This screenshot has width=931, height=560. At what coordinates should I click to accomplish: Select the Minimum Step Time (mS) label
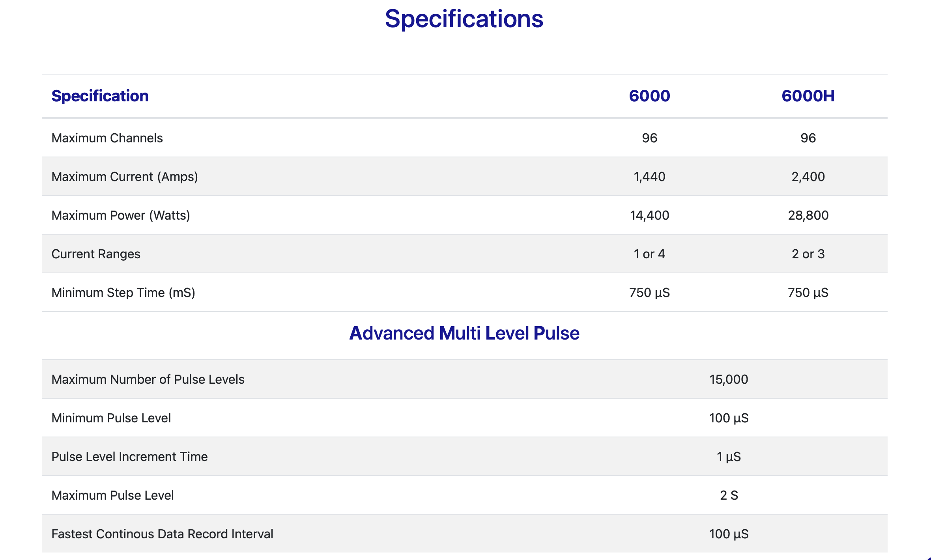tap(123, 293)
